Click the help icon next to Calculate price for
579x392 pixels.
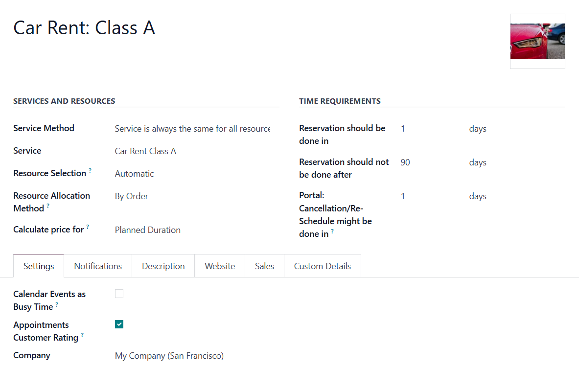click(88, 227)
